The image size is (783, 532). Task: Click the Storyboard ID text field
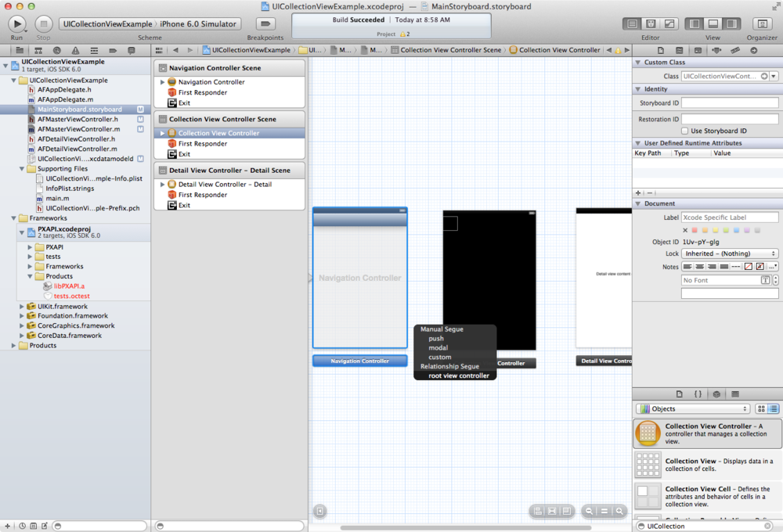coord(730,102)
